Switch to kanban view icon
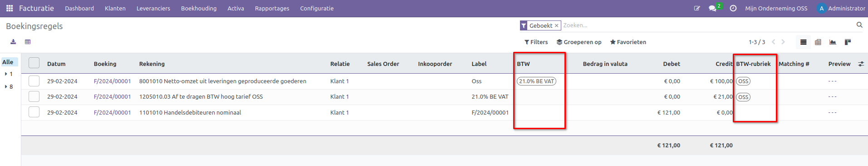This screenshot has height=166, width=868. point(848,42)
